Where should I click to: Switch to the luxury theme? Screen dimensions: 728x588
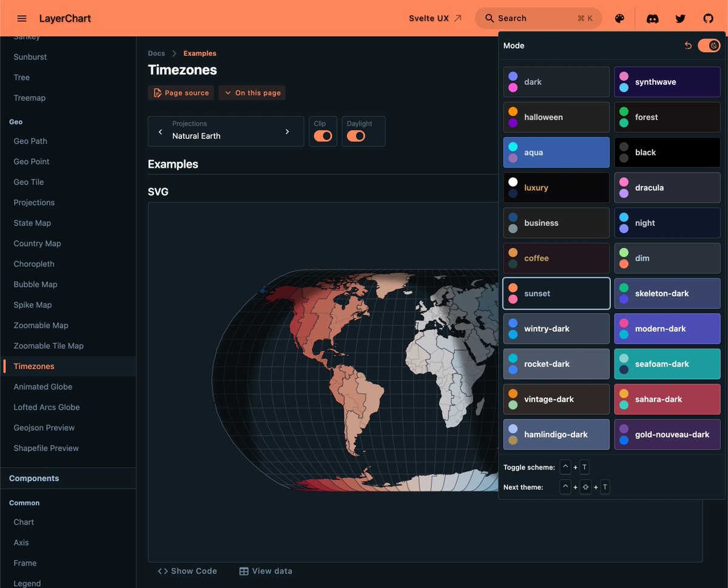[556, 188]
